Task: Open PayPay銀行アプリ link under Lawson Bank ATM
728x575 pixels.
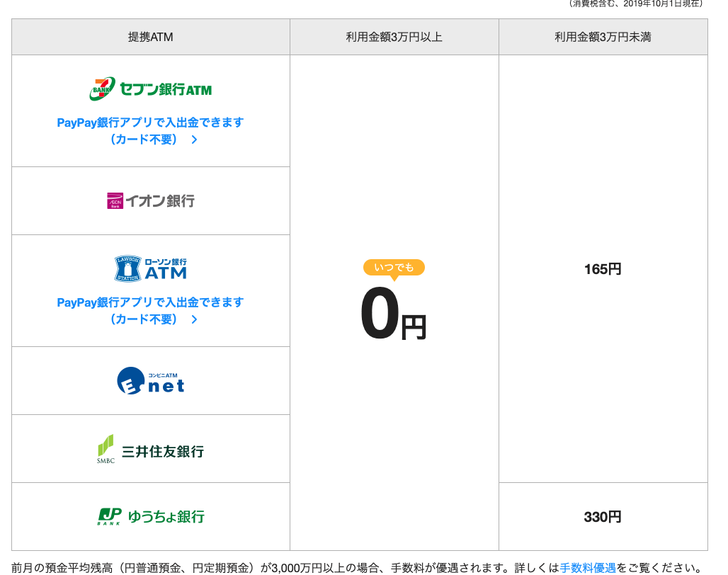Action: [x=150, y=310]
